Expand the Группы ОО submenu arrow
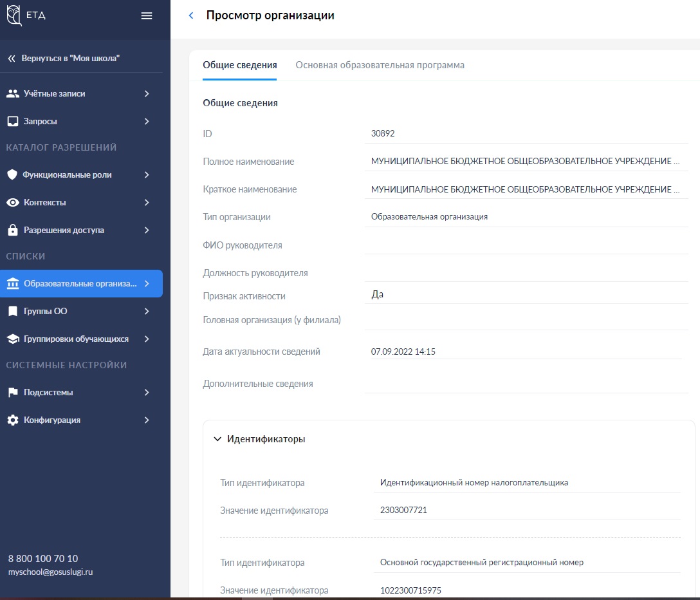The width and height of the screenshot is (700, 600). [x=147, y=311]
